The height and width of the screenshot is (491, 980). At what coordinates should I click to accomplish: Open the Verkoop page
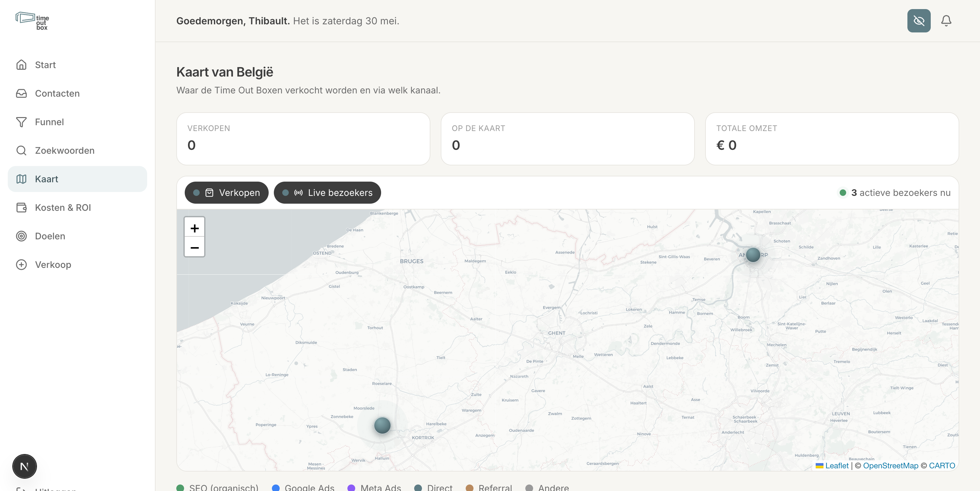click(77, 265)
